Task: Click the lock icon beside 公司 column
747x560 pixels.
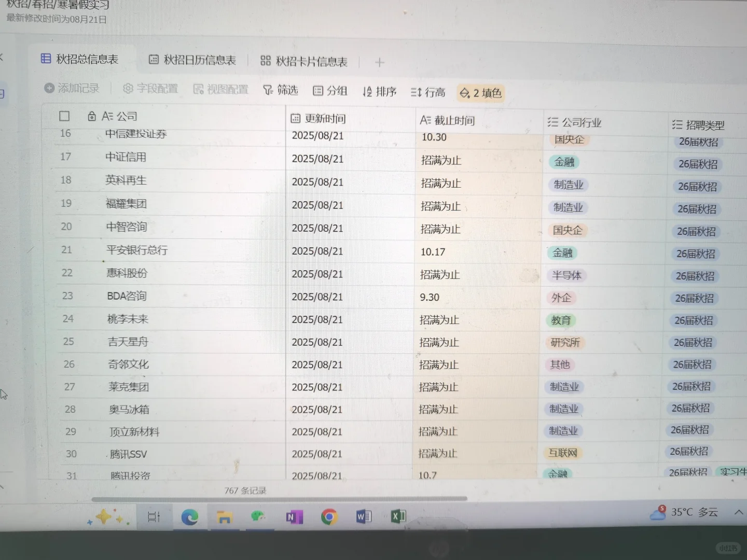Action: pyautogui.click(x=92, y=116)
